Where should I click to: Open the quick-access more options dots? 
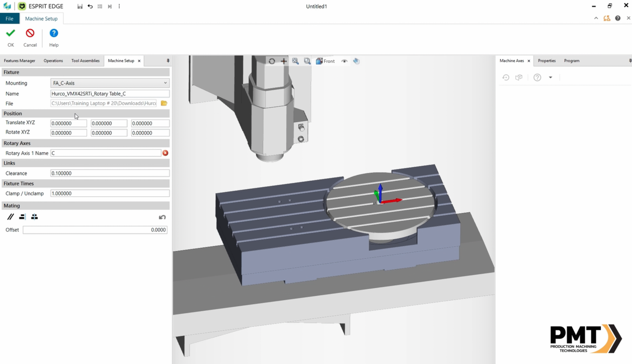point(119,6)
